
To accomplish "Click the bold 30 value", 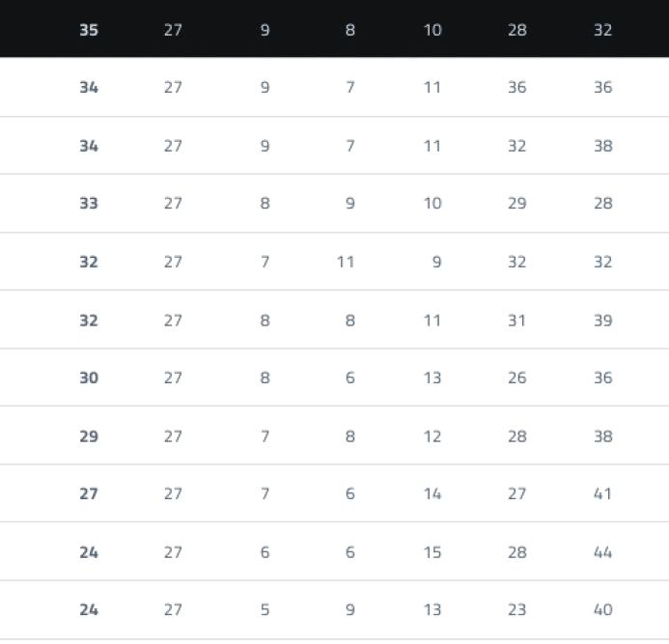I will 88,378.
